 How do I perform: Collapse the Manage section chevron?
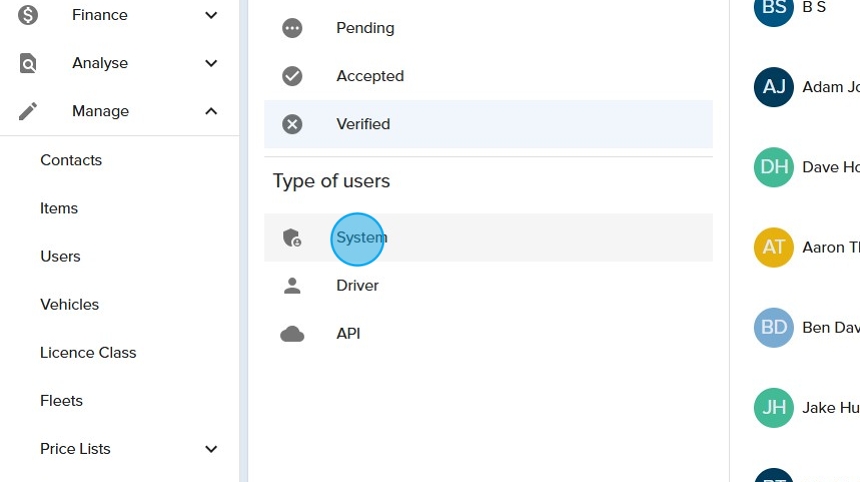point(211,111)
